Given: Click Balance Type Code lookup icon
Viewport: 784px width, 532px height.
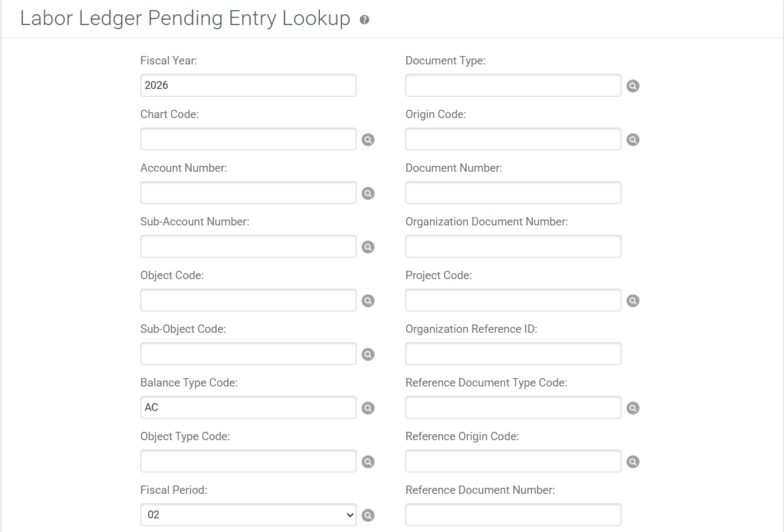Looking at the screenshot, I should point(368,408).
